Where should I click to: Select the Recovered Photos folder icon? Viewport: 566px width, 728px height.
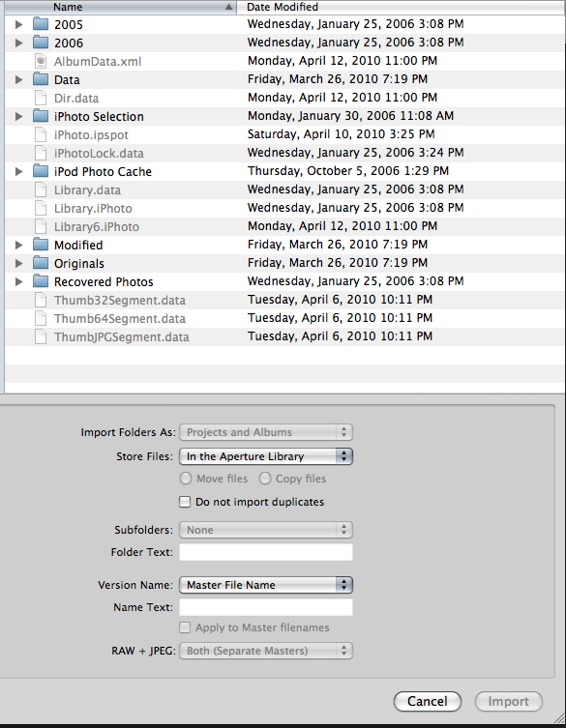click(x=41, y=281)
